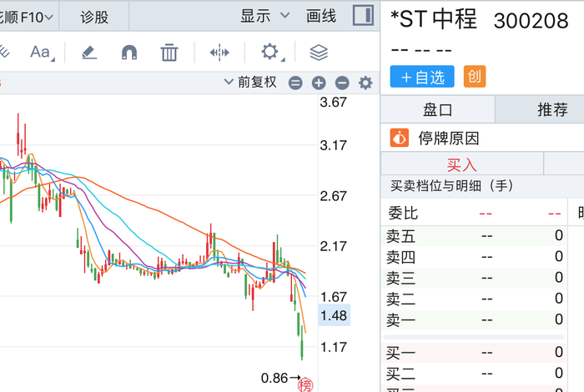
Task: Open chart settings gear beside zoom buttons
Action: point(365,83)
